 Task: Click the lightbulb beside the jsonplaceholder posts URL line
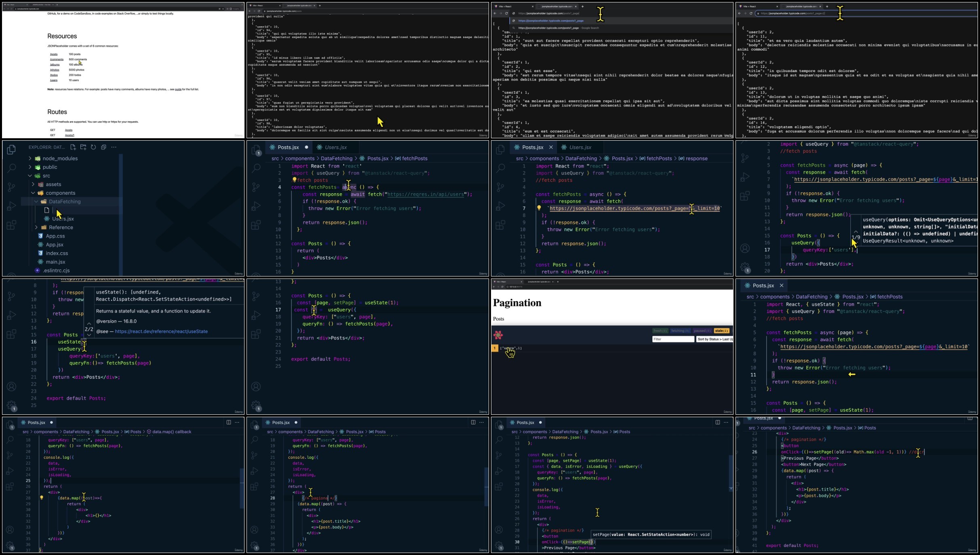tap(539, 208)
